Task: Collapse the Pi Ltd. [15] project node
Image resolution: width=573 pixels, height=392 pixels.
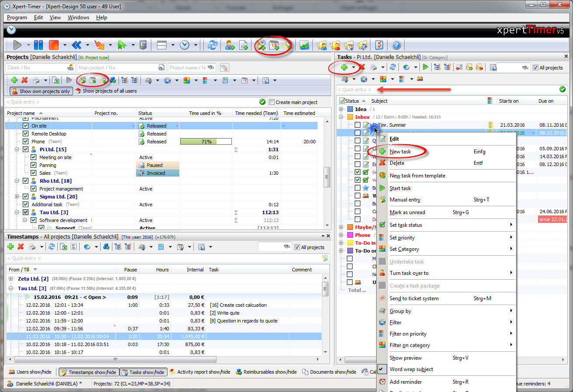Action: (18, 149)
